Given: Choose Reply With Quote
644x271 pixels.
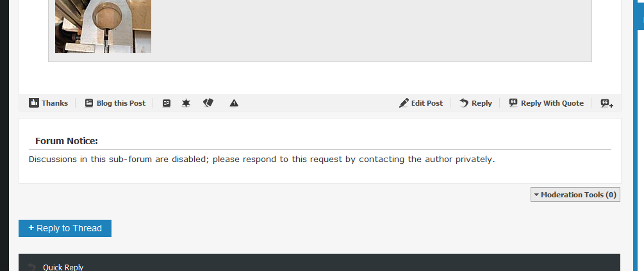Looking at the screenshot, I should point(546,103).
